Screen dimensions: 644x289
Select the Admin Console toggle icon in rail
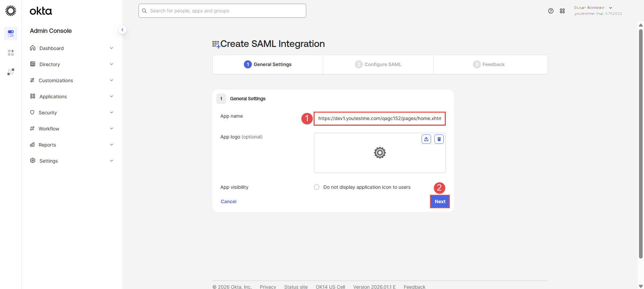pyautogui.click(x=11, y=34)
